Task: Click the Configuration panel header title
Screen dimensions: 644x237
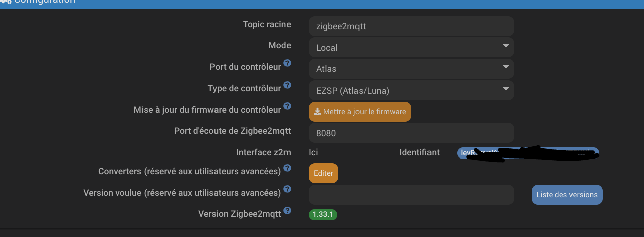Action: click(45, 2)
